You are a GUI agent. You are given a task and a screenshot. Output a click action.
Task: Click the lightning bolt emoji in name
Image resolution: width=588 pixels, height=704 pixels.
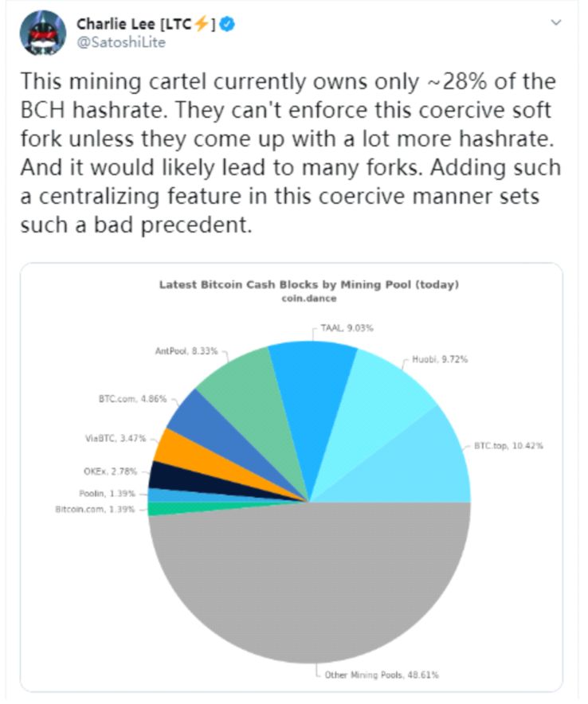[202, 24]
